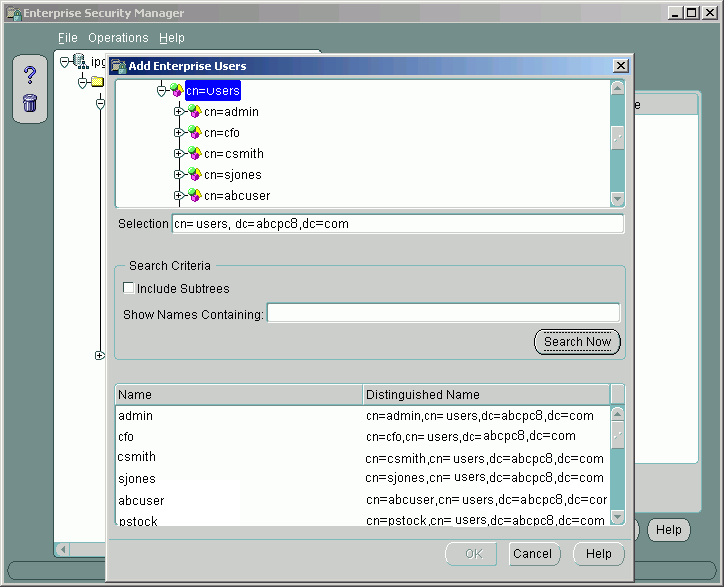Click the trash can delete icon
This screenshot has width=724, height=587.
(x=30, y=103)
